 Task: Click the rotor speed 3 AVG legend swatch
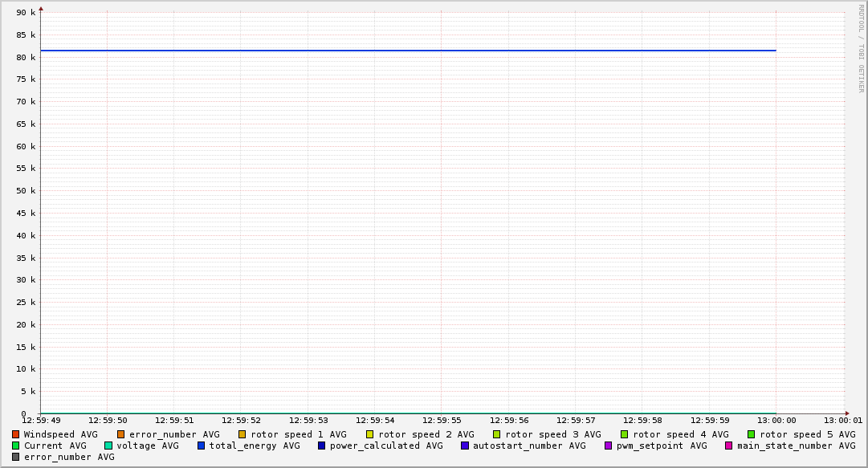pyautogui.click(x=497, y=434)
